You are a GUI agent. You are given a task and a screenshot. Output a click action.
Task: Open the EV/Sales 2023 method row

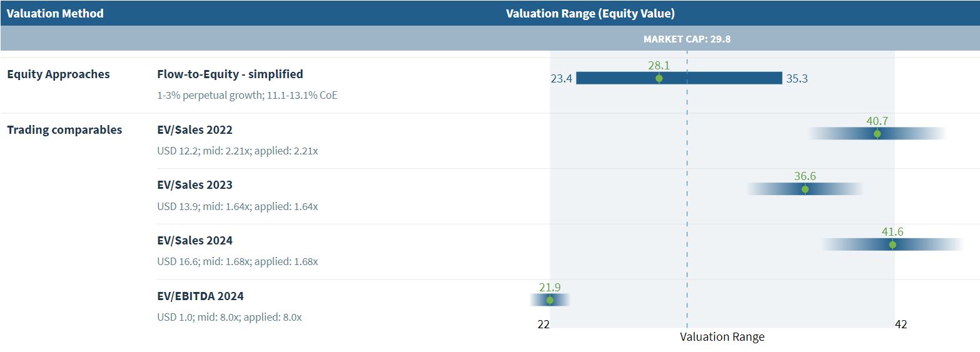click(x=194, y=185)
